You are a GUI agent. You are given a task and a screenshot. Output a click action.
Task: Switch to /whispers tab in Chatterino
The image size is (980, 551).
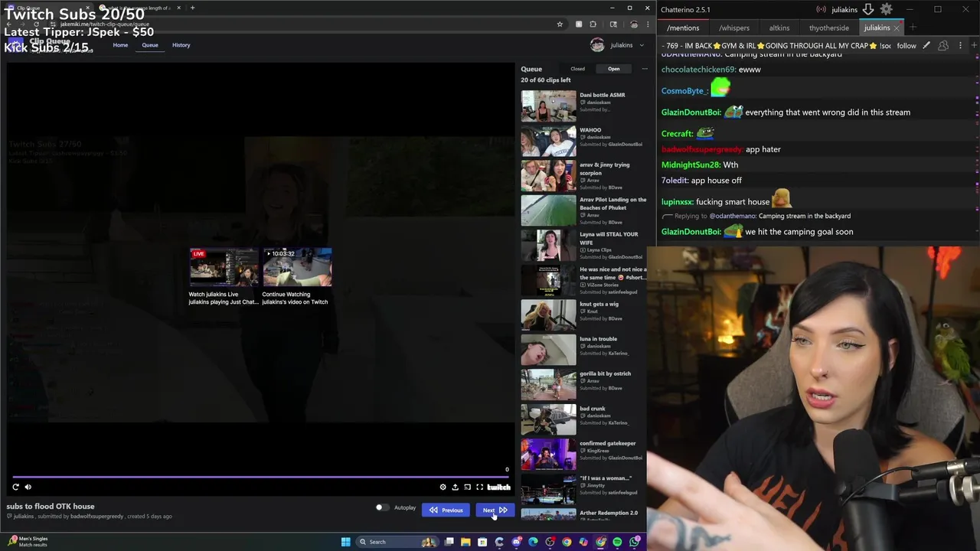(x=734, y=28)
